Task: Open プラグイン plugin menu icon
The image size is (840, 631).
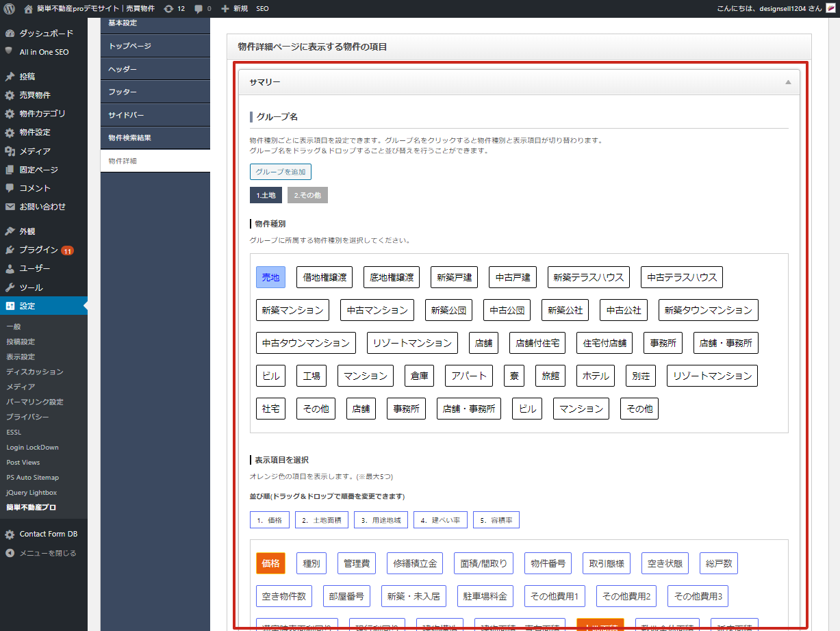Action: [9, 250]
